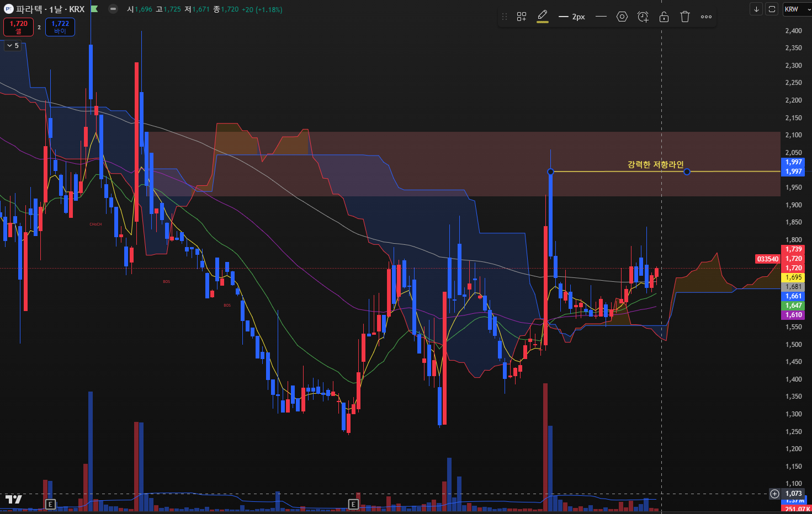Click the low price 1,671 value
812x514 pixels.
tap(200, 9)
